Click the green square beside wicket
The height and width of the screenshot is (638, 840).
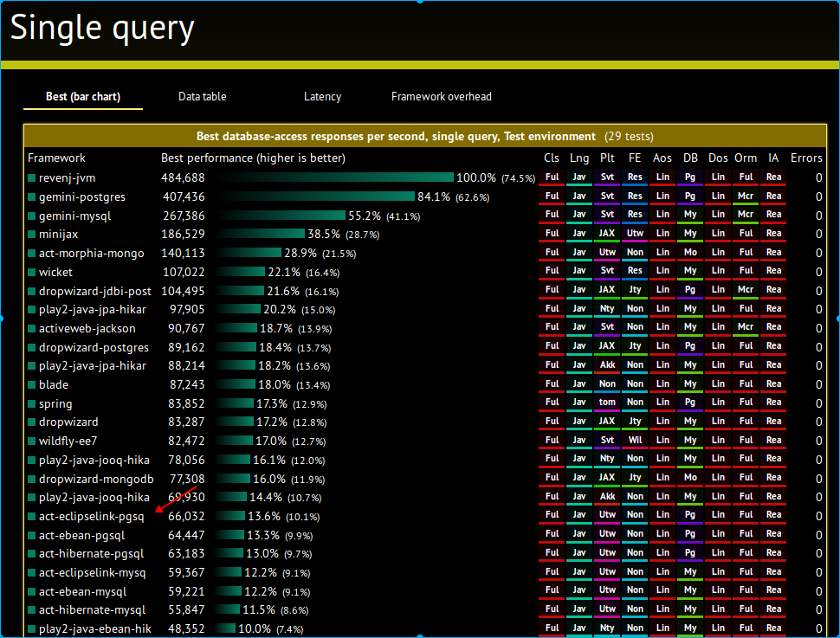[x=31, y=272]
